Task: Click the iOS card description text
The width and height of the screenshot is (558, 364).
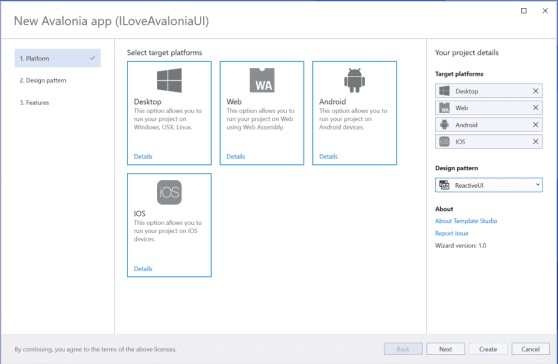Action: click(168, 231)
